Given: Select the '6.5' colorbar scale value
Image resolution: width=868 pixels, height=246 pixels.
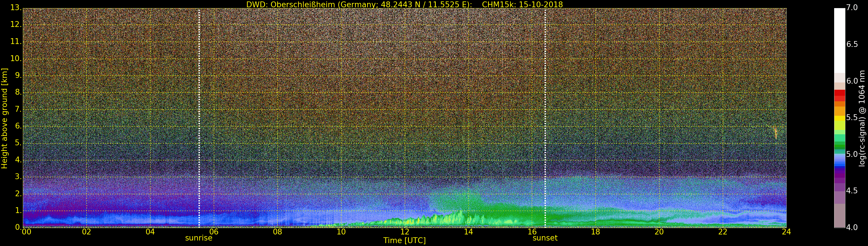Looking at the screenshot, I should coord(852,44).
